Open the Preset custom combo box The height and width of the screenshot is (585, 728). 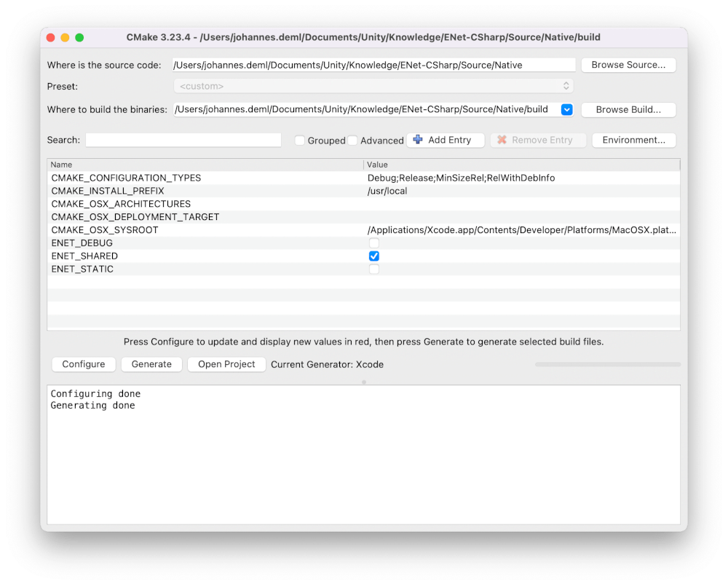pos(373,86)
